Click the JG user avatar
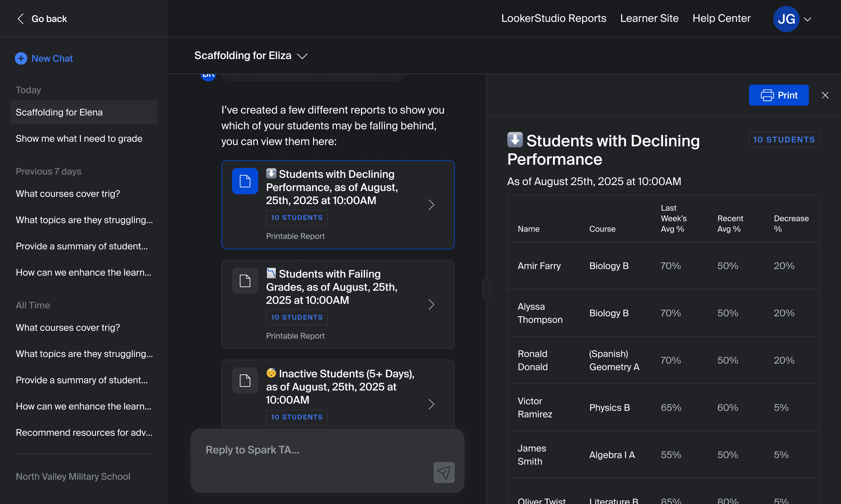841x504 pixels. pyautogui.click(x=785, y=19)
